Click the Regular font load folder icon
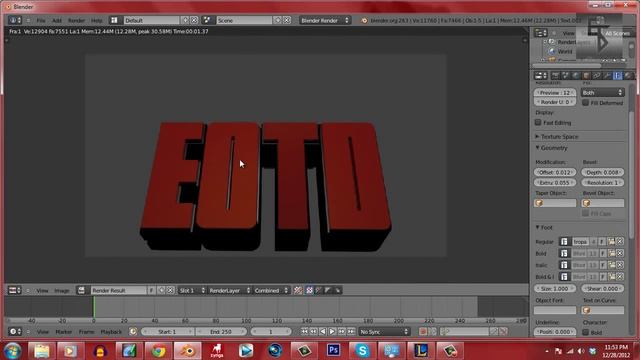 coord(611,242)
